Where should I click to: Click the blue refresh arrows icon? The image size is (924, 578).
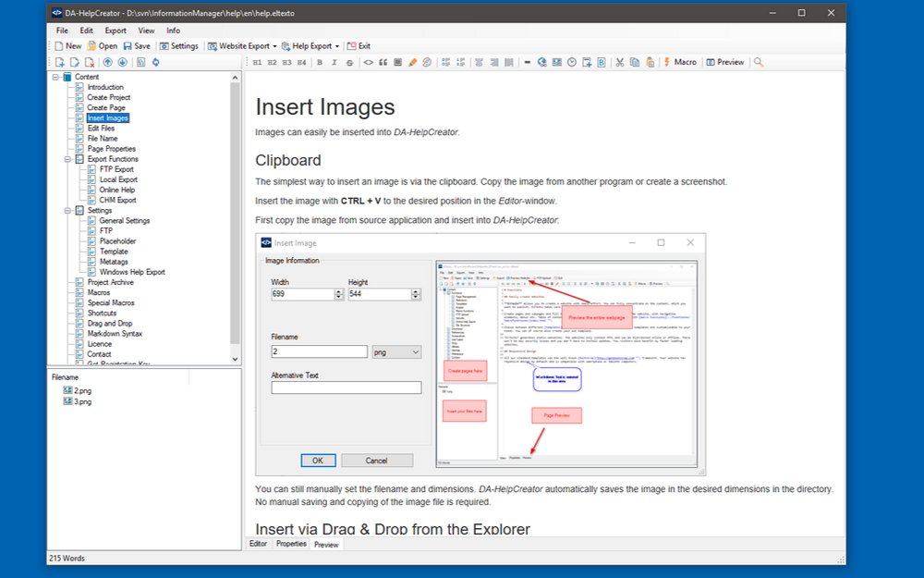[155, 62]
